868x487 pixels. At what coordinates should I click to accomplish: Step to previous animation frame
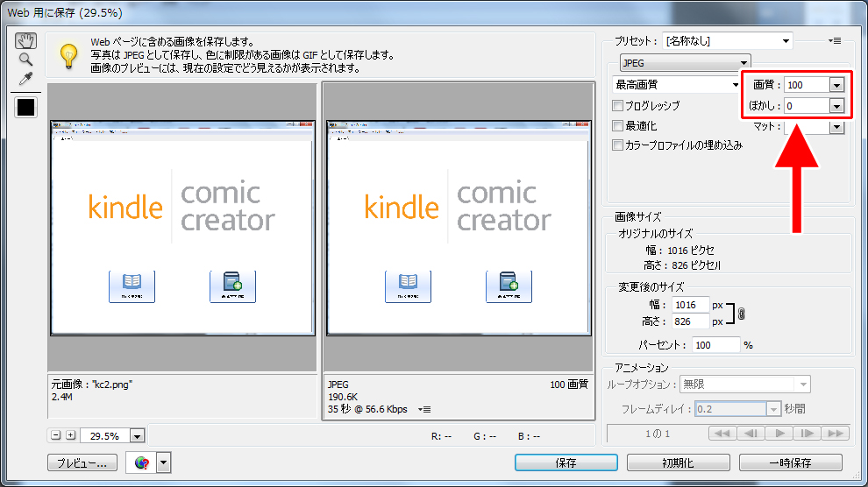[x=751, y=434]
